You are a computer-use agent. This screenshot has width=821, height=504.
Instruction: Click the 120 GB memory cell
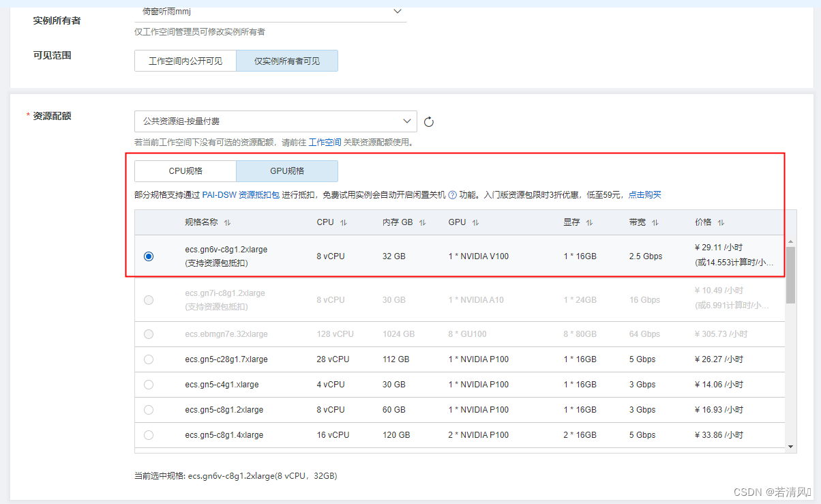(396, 435)
